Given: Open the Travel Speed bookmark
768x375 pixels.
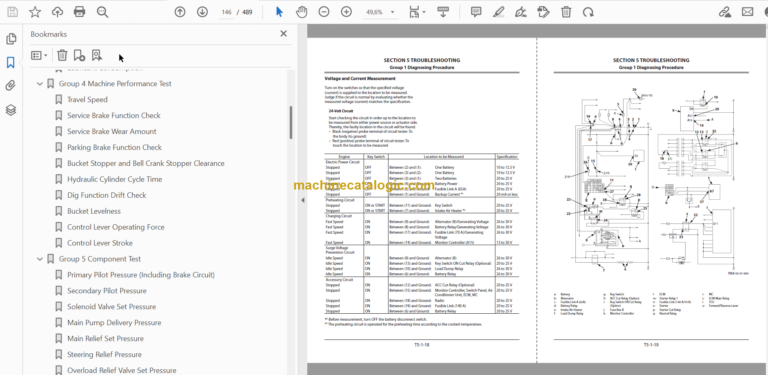Looking at the screenshot, I should click(x=87, y=99).
